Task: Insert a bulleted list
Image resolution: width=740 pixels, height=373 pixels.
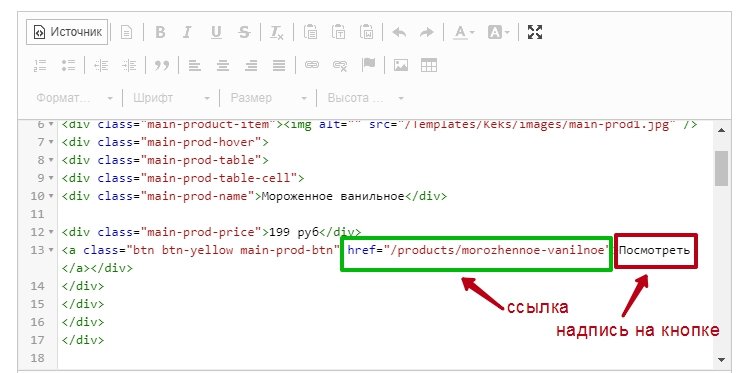Action: pyautogui.click(x=68, y=65)
